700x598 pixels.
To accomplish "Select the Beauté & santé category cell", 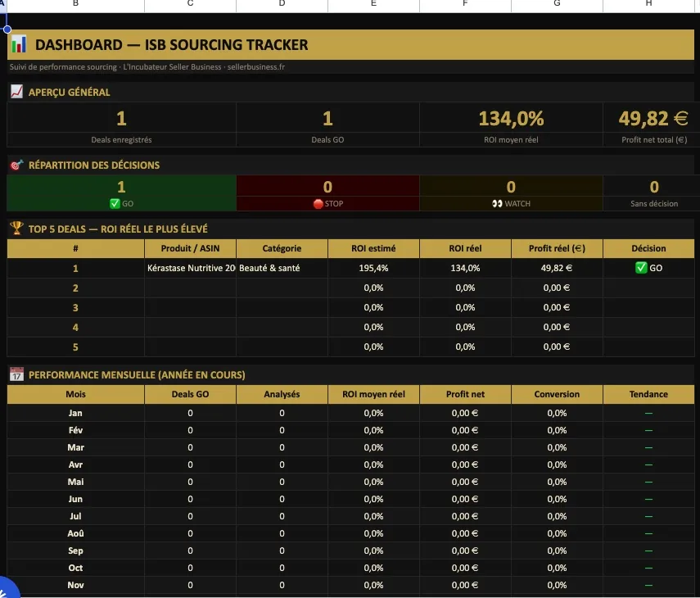I will (x=282, y=268).
